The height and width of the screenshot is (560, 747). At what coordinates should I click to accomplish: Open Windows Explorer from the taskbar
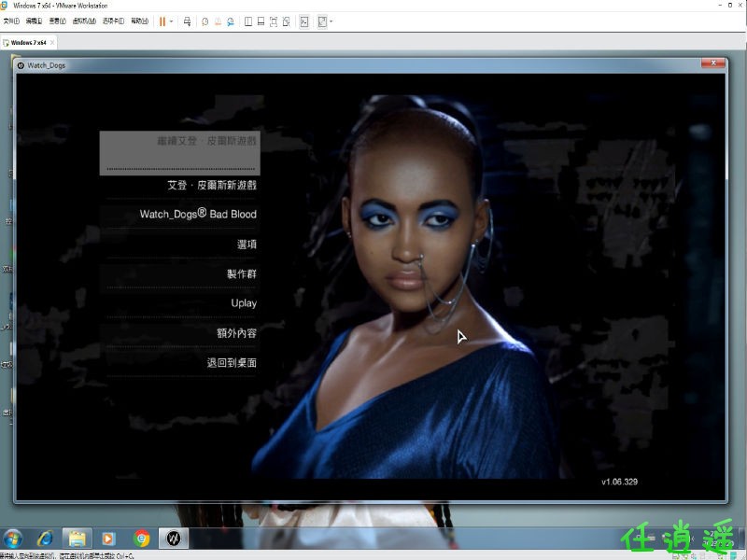click(x=77, y=539)
